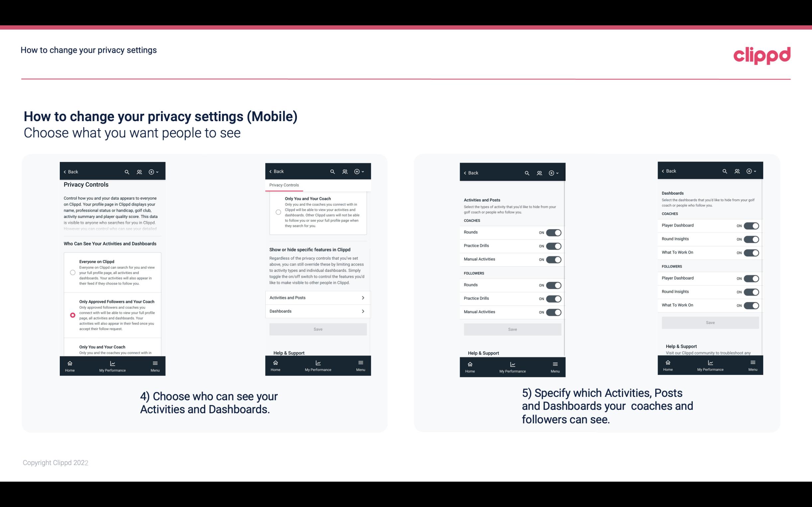This screenshot has height=507, width=812.
Task: Click the Save button in Dashboards panel
Action: 710,322
